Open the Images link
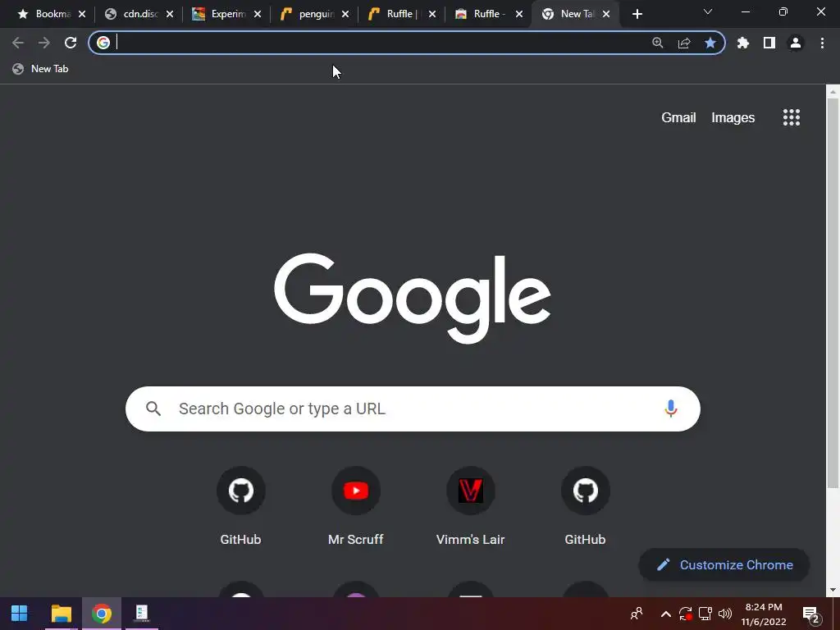This screenshot has height=630, width=840. (733, 117)
